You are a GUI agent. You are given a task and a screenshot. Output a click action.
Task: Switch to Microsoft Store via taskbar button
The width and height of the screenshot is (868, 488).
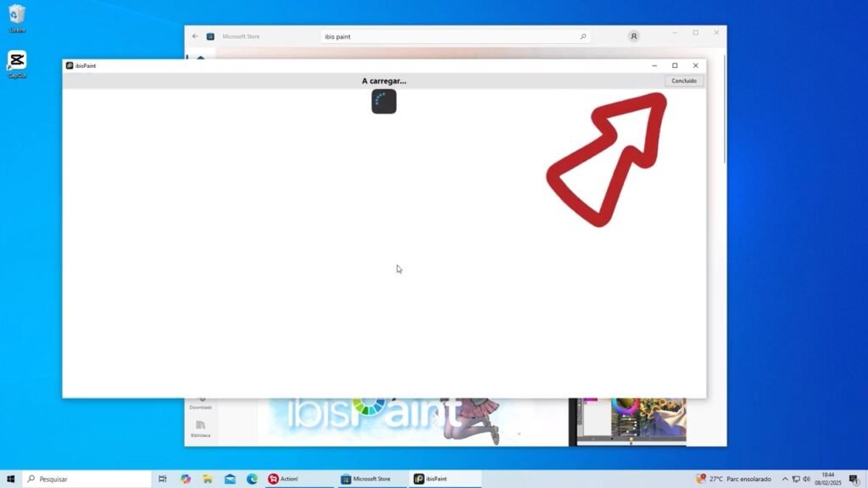(371, 480)
